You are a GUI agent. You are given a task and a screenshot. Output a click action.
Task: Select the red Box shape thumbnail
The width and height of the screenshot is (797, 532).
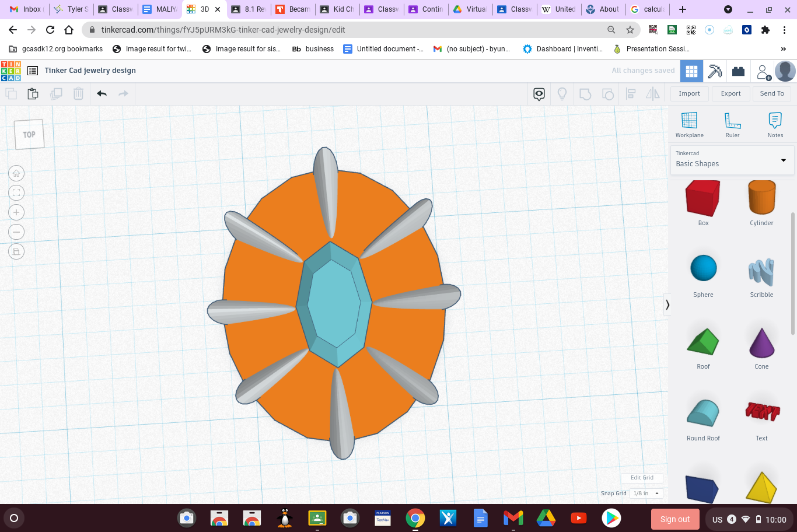coord(702,198)
